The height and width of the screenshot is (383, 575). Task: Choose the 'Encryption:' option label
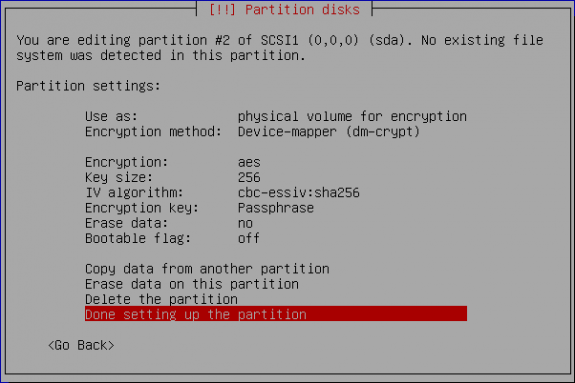pos(127,162)
